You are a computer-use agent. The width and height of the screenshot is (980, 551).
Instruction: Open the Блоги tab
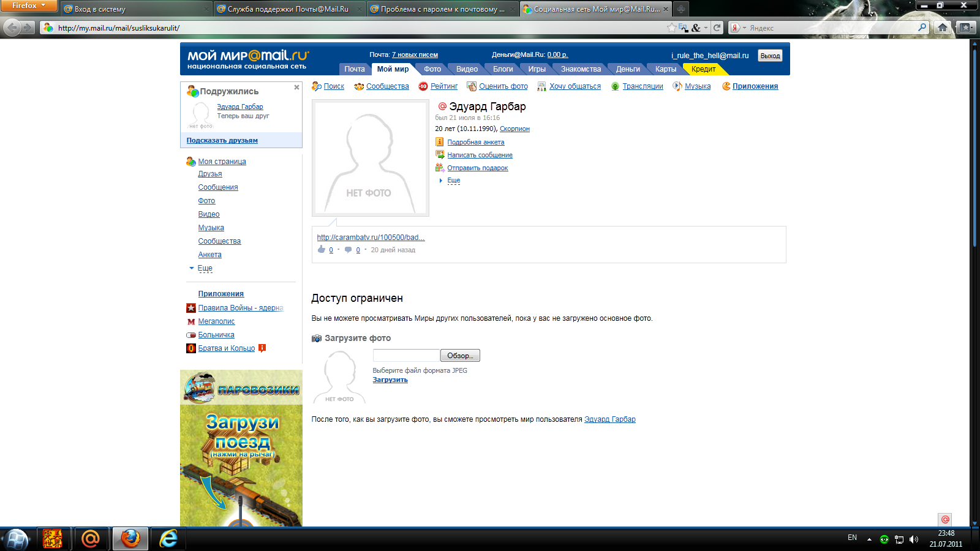503,69
